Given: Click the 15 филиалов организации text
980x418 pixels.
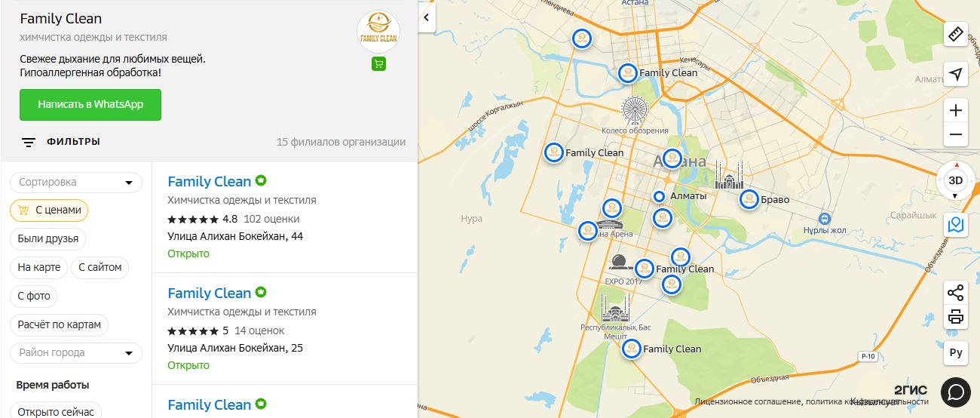Looking at the screenshot, I should (x=341, y=142).
